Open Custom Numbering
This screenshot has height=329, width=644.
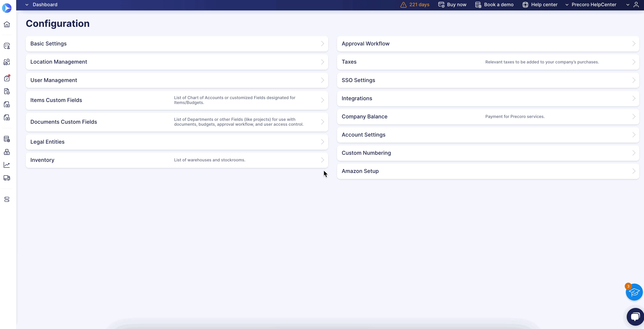pos(488,153)
